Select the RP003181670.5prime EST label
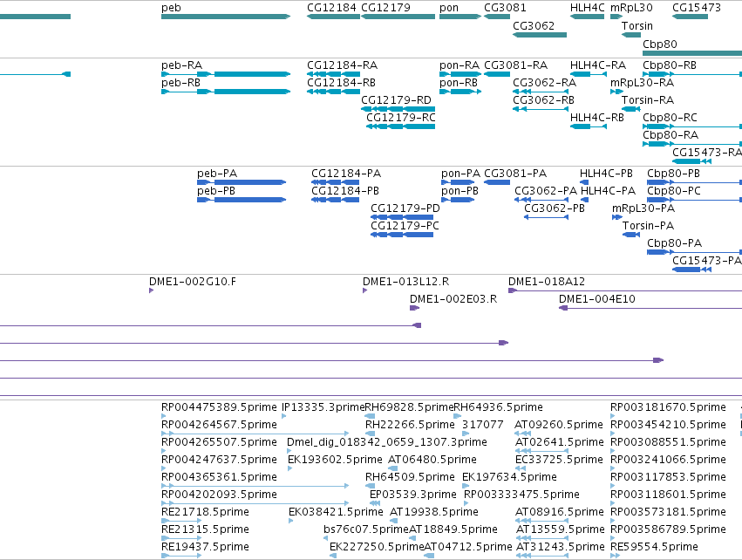Viewport: 742px width, 560px height. click(668, 407)
